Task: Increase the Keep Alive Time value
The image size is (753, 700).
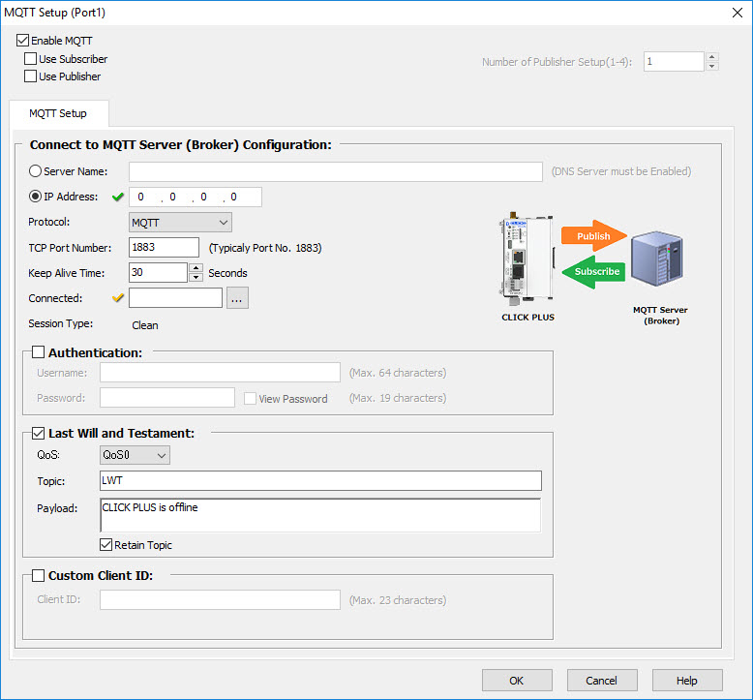Action: [196, 267]
